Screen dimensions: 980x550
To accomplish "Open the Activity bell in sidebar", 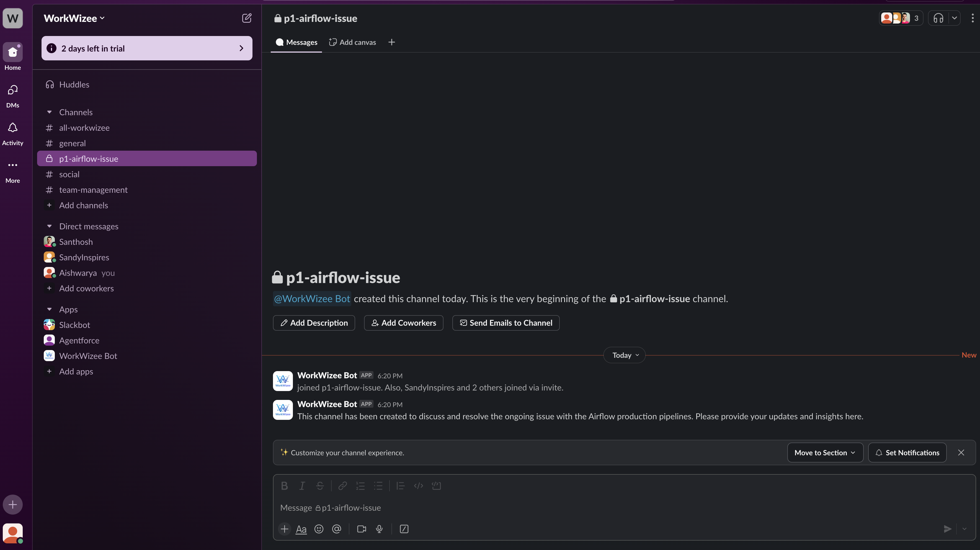I will pos(12,128).
